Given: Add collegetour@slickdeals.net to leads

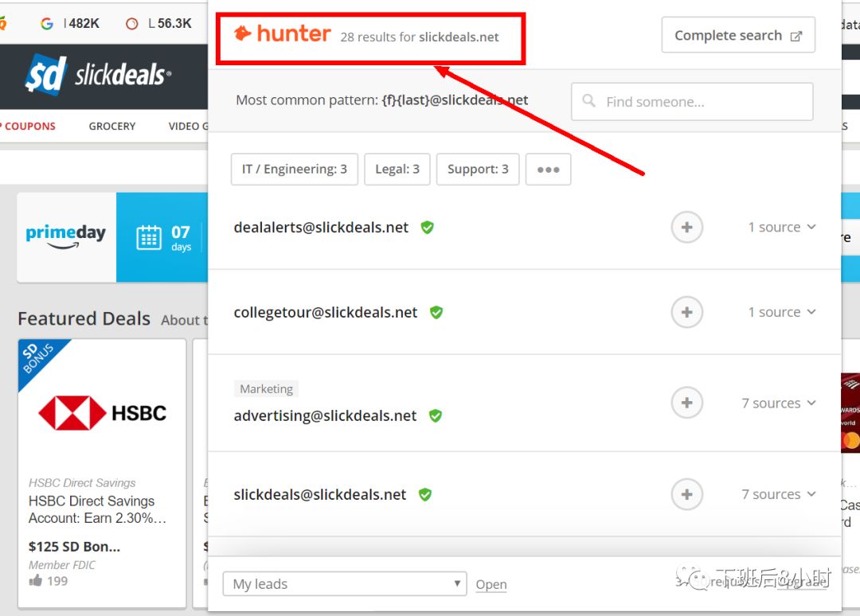Looking at the screenshot, I should (x=686, y=313).
